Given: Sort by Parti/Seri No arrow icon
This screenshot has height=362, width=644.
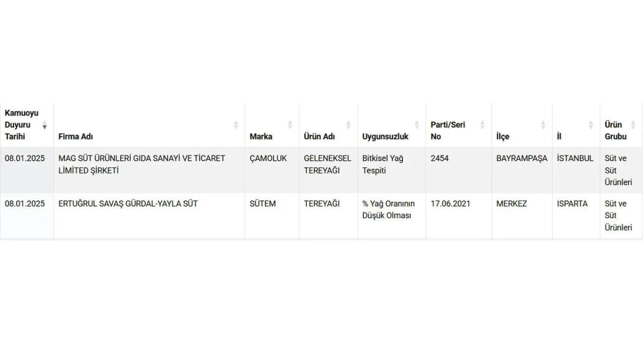Looking at the screenshot, I should (482, 125).
